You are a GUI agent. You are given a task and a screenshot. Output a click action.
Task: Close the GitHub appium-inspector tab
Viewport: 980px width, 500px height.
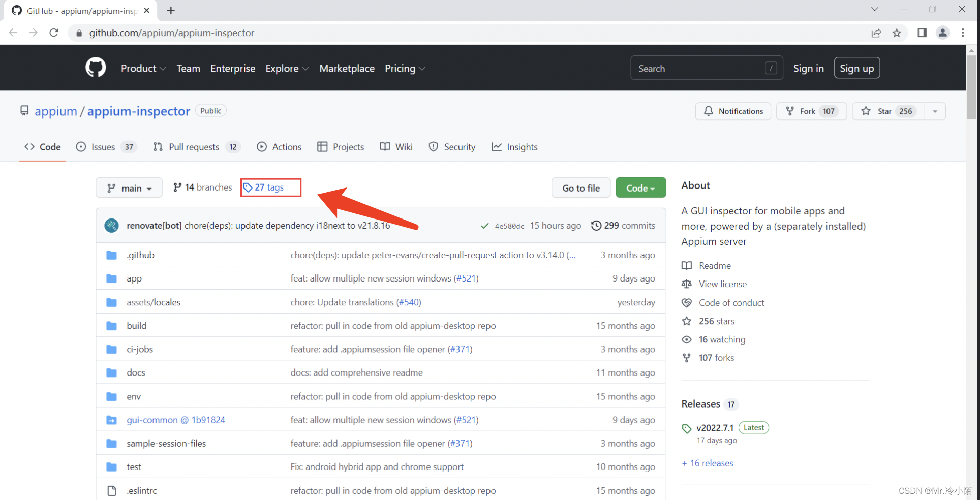[147, 10]
